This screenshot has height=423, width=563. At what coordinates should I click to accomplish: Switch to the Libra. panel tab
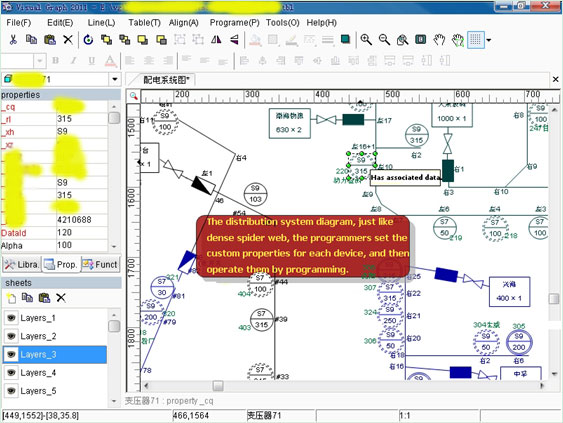tap(21, 265)
